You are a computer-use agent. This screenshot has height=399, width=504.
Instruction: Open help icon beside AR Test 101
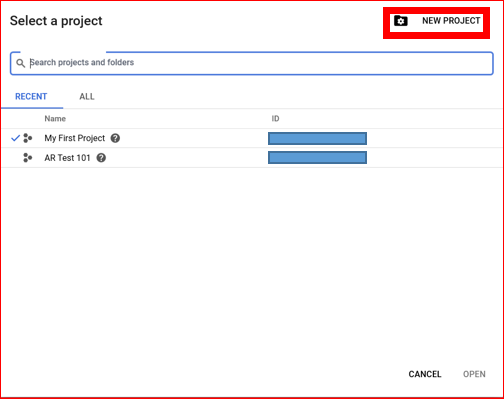point(101,158)
